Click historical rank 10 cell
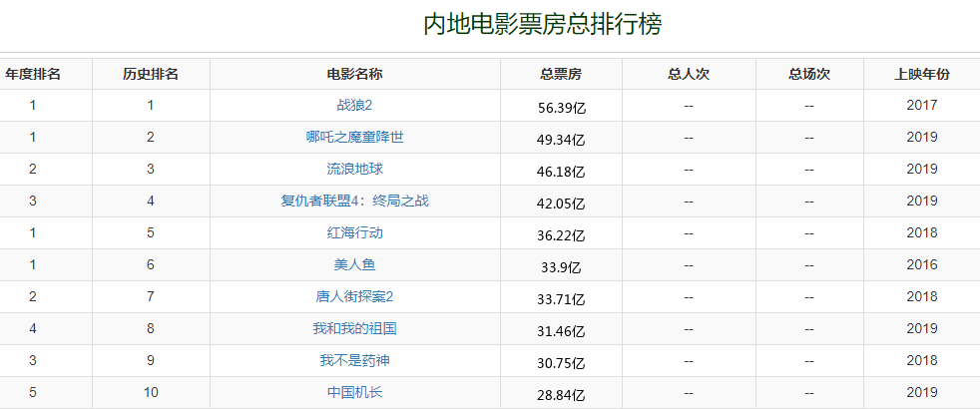The image size is (980, 409). (x=151, y=392)
